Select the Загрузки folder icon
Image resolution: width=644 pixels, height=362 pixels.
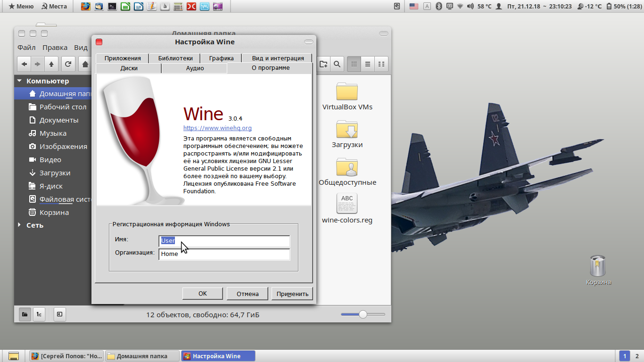pyautogui.click(x=347, y=129)
